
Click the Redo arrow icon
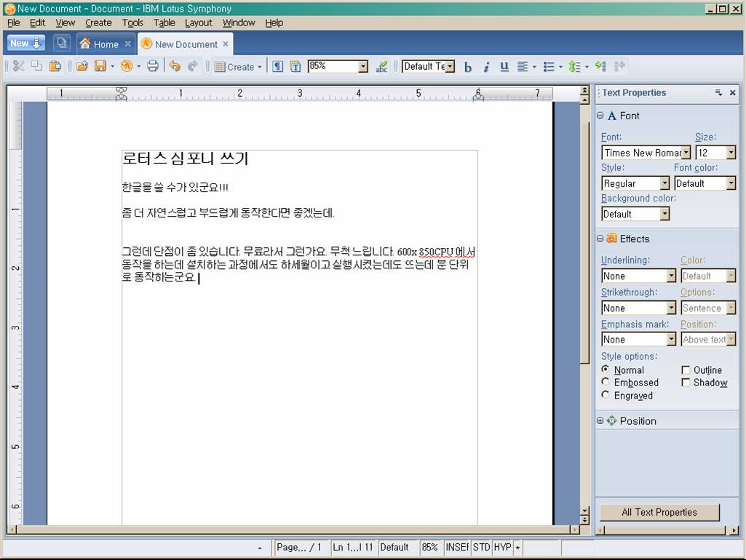tap(193, 66)
